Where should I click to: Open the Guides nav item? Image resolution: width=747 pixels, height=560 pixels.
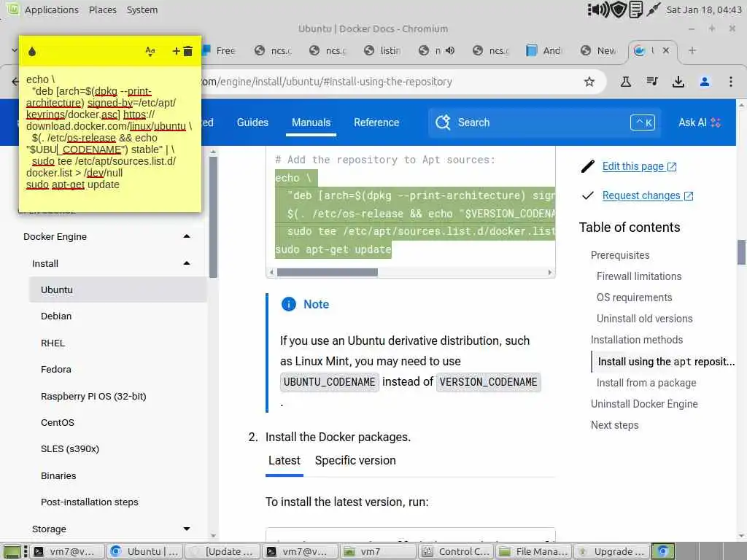[252, 122]
